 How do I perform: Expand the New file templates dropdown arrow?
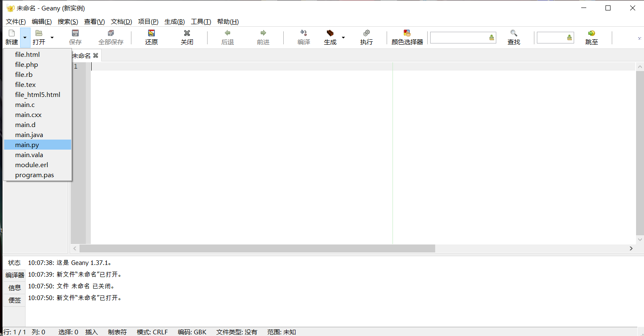point(25,37)
